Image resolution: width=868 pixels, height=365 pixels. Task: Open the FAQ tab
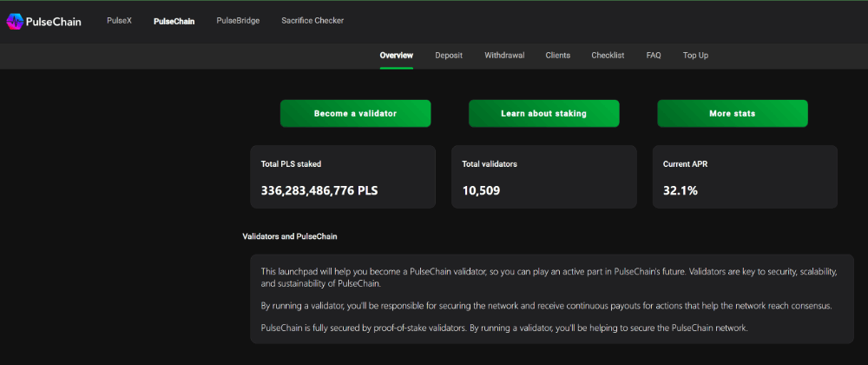(x=654, y=56)
